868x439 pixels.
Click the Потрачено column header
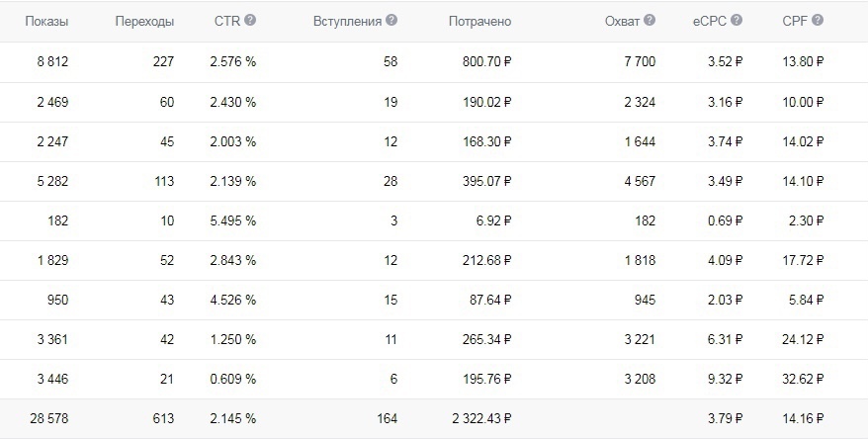pyautogui.click(x=479, y=22)
